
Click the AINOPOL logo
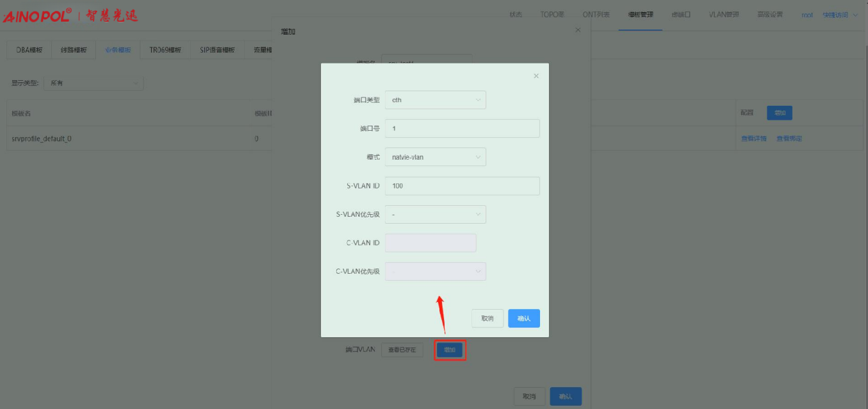click(37, 16)
